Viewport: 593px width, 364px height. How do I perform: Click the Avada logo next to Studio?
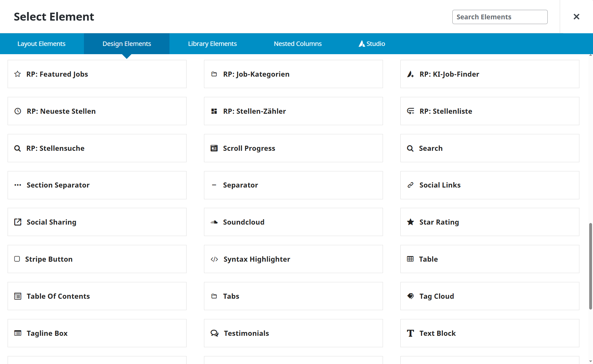pos(362,44)
